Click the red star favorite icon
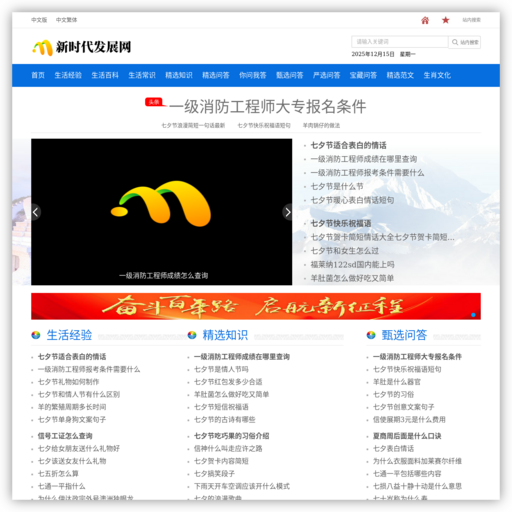Image resolution: width=512 pixels, height=512 pixels. tap(445, 20)
